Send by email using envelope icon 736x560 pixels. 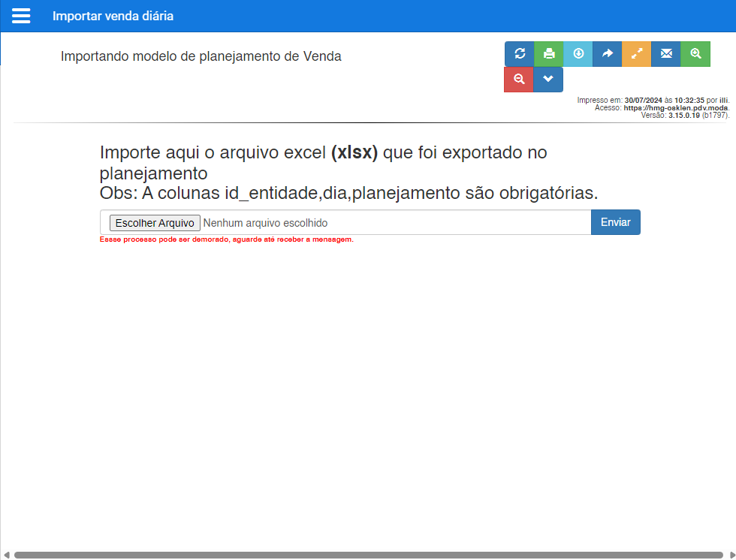click(666, 54)
